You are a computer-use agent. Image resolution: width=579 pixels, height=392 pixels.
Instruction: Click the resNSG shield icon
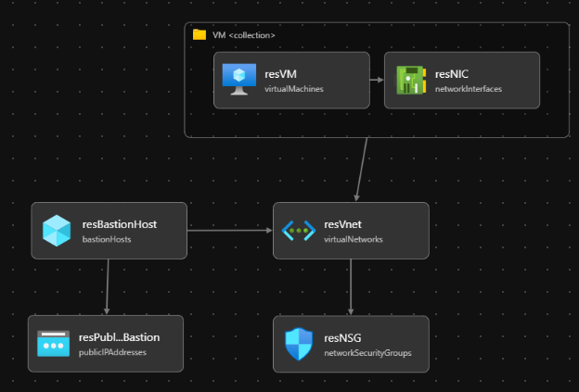pos(299,344)
